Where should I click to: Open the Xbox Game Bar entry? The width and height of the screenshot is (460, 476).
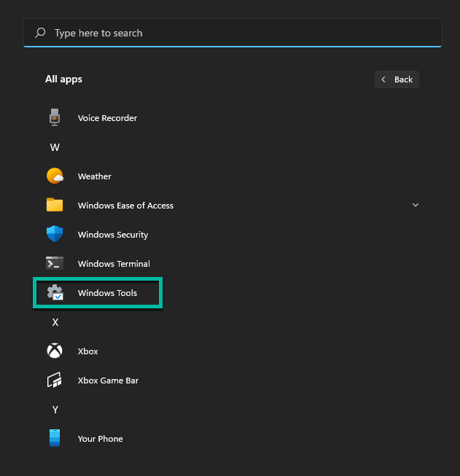108,381
